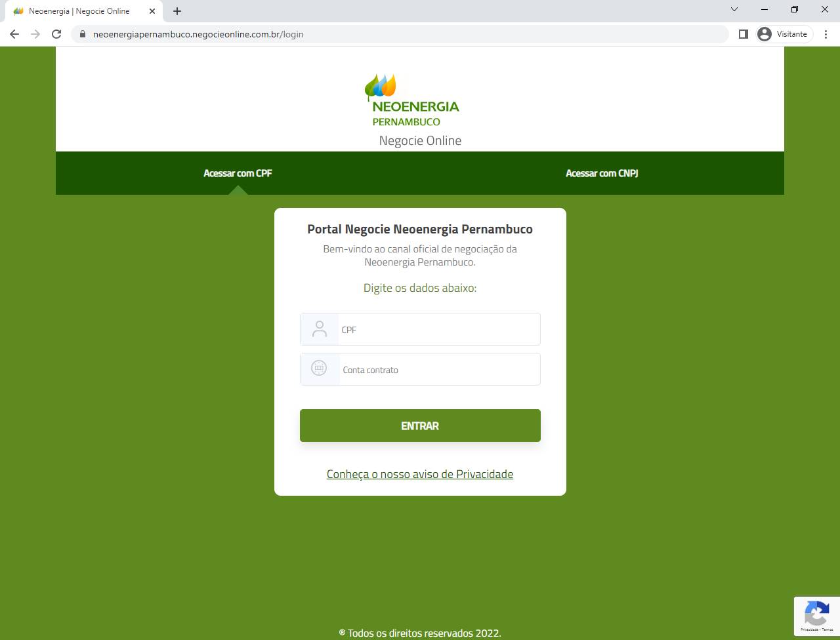
Task: Click the Digite os dados abaixo text
Action: 420,288
